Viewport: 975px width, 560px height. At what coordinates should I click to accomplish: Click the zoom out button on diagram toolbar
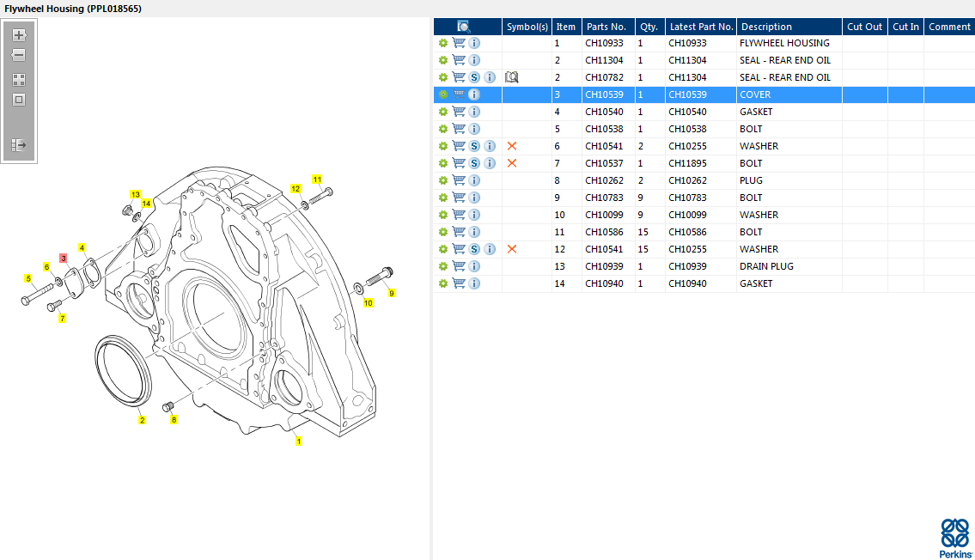(19, 55)
